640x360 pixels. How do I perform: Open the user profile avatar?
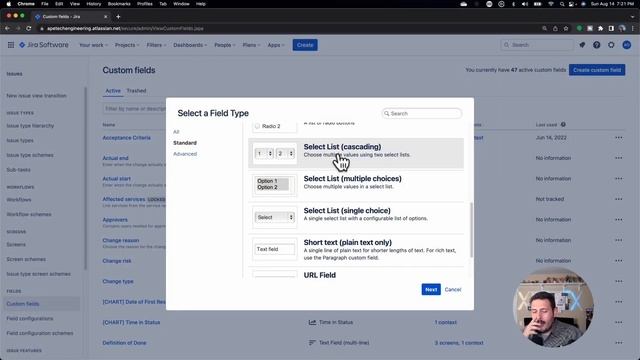627,45
